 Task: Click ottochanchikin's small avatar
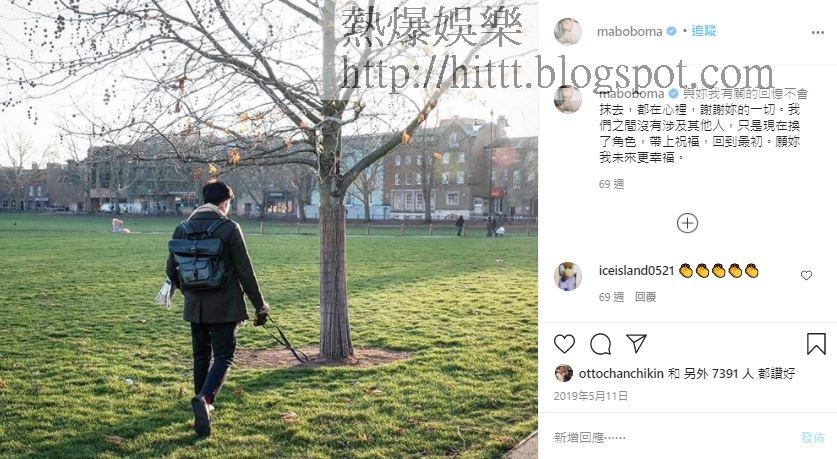(564, 373)
